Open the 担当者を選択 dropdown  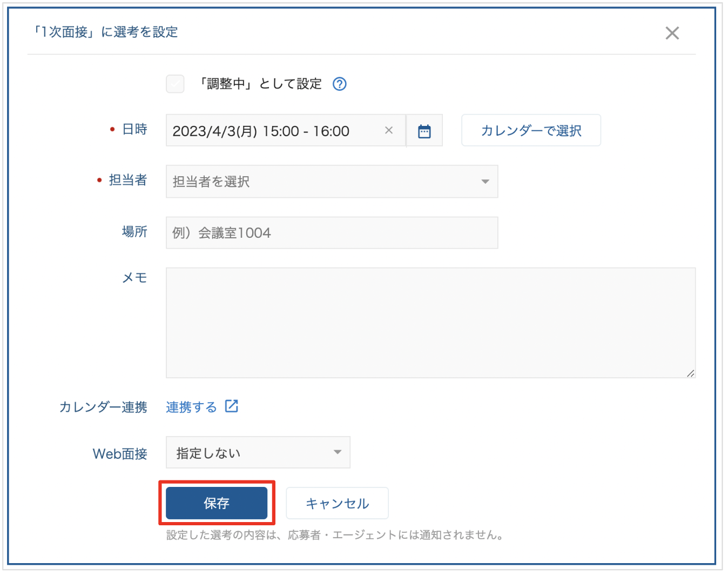[332, 182]
